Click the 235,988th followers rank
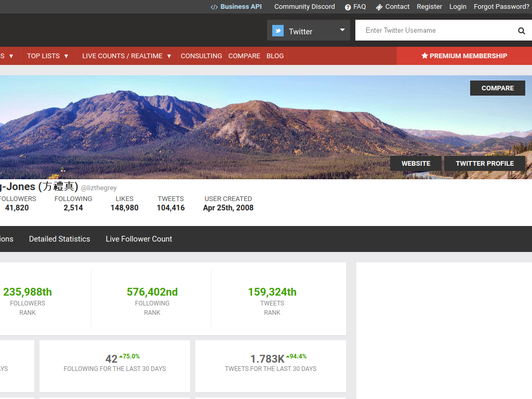 click(x=28, y=292)
